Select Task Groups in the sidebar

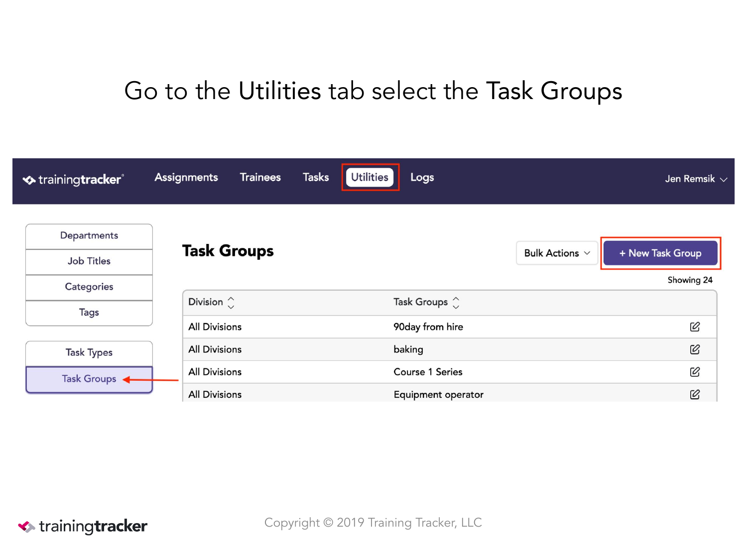pos(89,379)
